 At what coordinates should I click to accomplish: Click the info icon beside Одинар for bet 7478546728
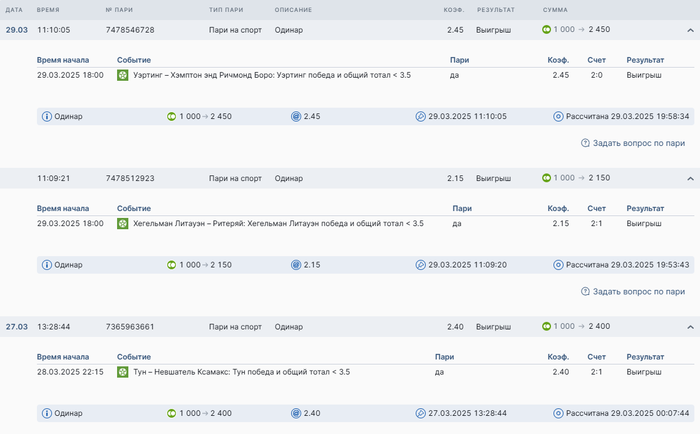click(46, 116)
